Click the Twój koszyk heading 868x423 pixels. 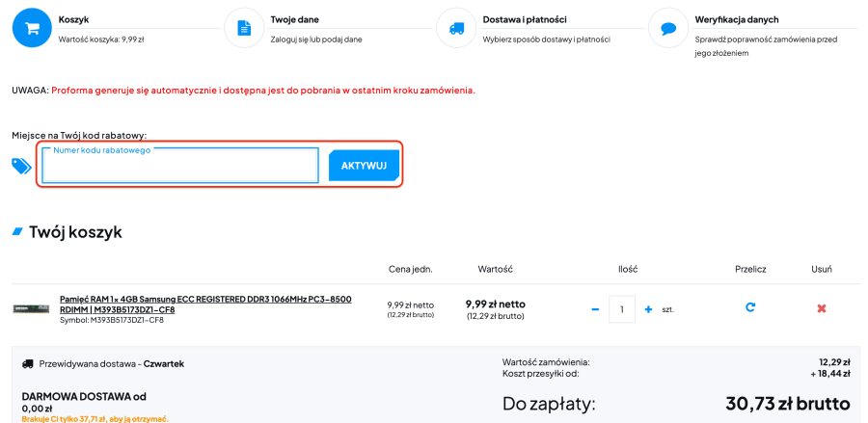click(x=75, y=232)
